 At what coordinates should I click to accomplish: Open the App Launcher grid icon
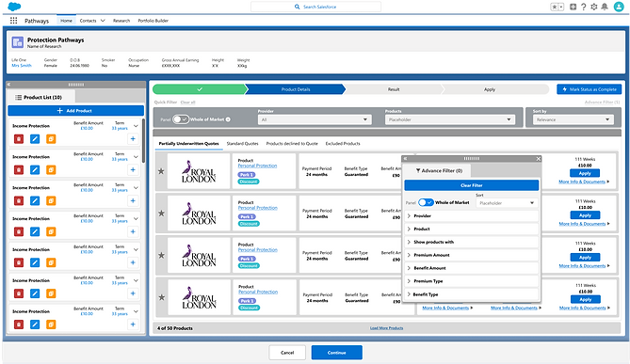14,21
